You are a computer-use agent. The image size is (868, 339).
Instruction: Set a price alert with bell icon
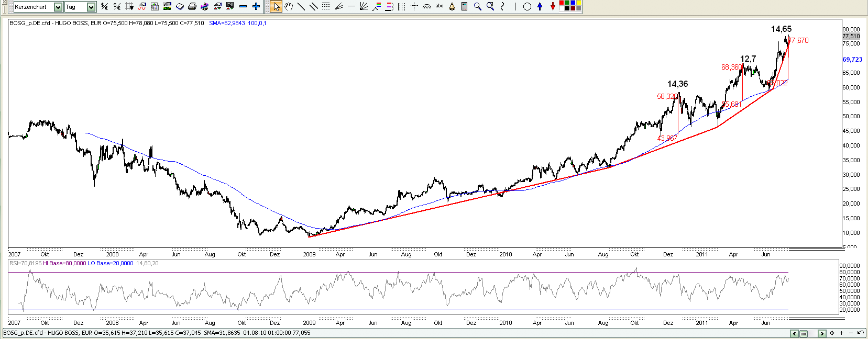pos(452,6)
